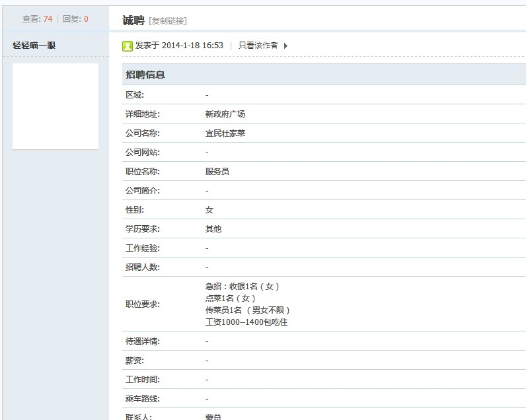Select the line 工资1000--1400包吃住
The width and height of the screenshot is (526, 420).
[246, 322]
